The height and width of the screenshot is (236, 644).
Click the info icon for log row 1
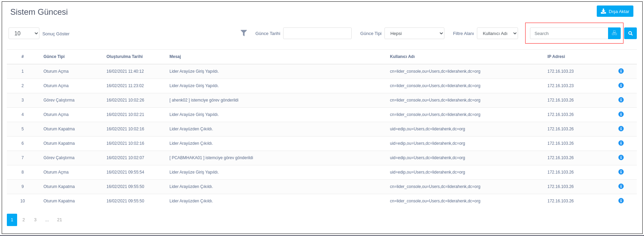(x=621, y=71)
